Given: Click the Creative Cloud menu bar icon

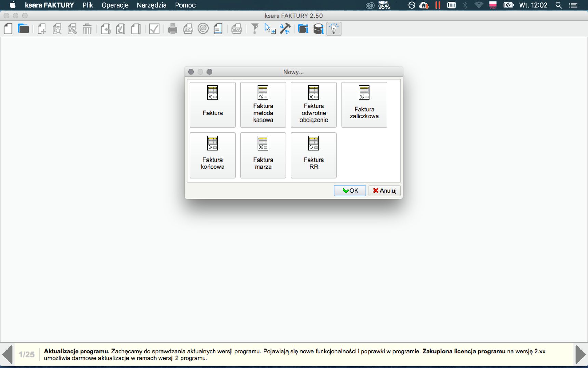Looking at the screenshot, I should (x=370, y=5).
